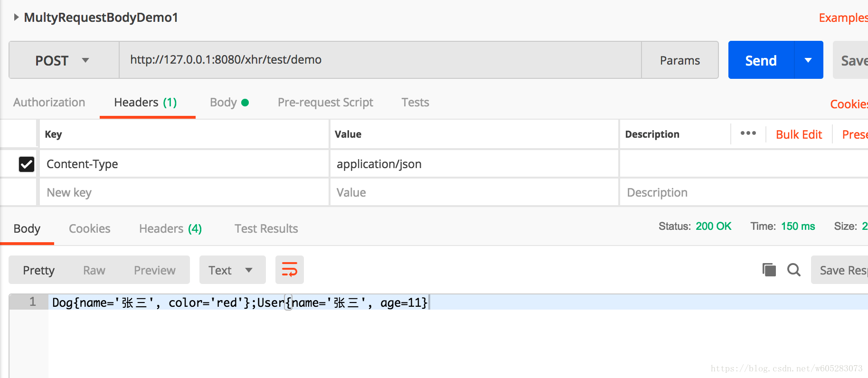868x378 pixels.
Task: Copy response to clipboard icon
Action: point(769,270)
